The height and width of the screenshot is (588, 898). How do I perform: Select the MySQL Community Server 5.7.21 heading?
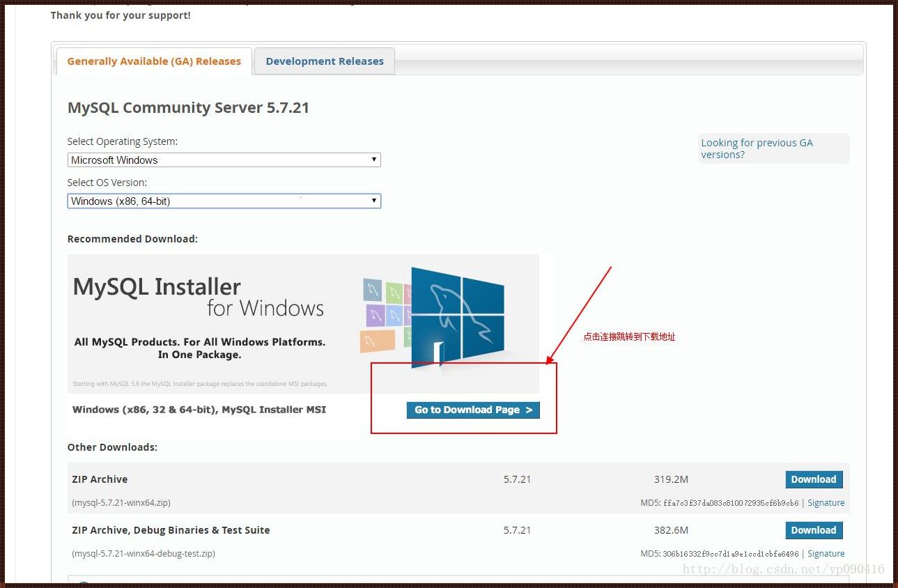point(188,108)
